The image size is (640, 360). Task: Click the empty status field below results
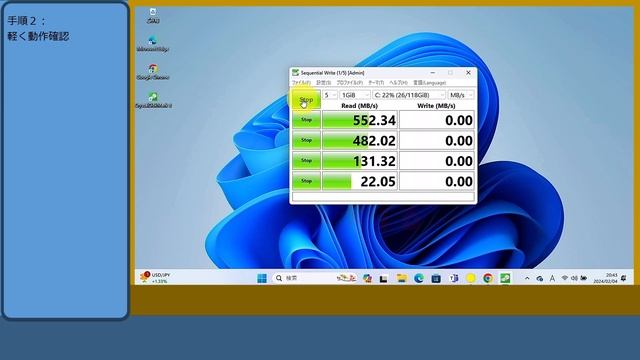point(384,197)
